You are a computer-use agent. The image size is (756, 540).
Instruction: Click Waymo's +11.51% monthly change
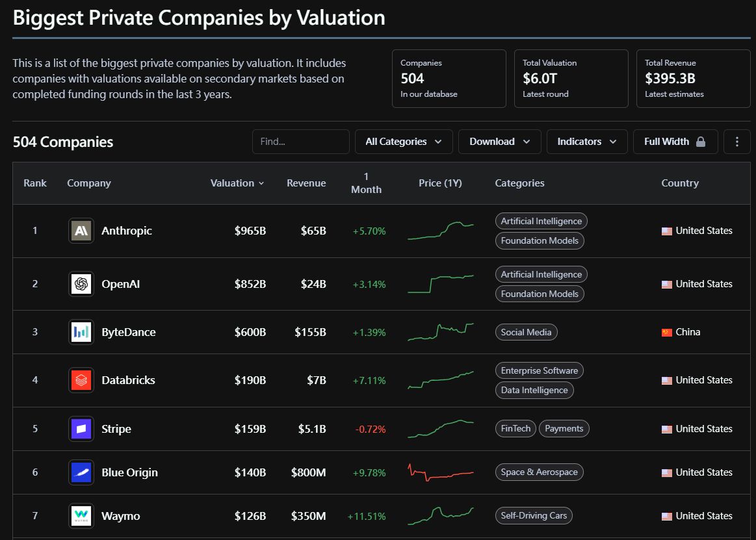tap(367, 517)
